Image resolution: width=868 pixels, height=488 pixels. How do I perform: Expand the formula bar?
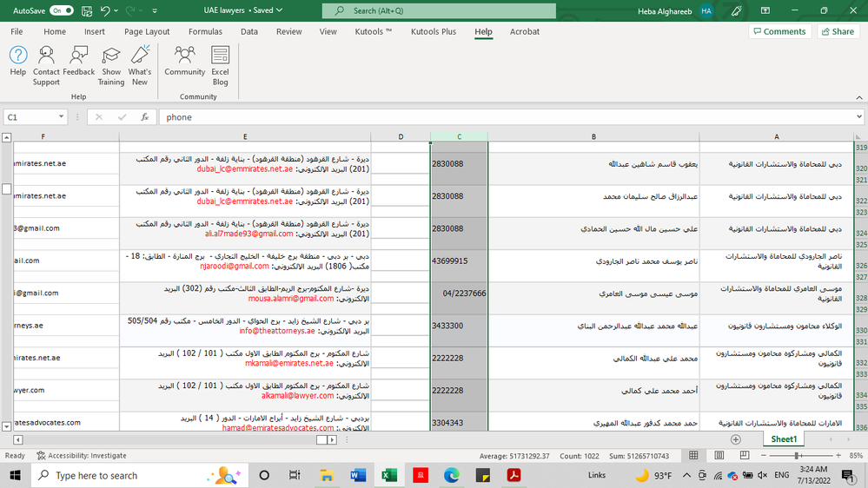point(859,116)
